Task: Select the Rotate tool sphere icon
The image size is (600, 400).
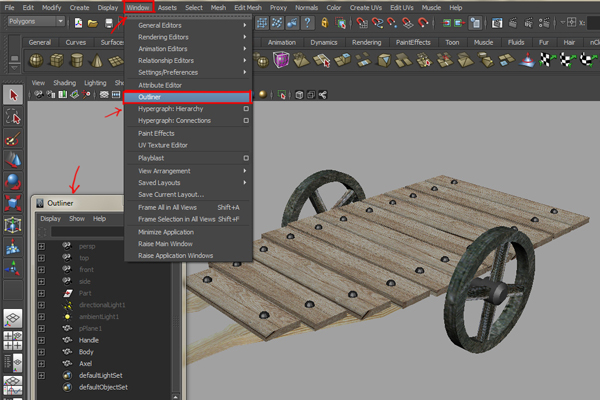Action: coord(13,181)
